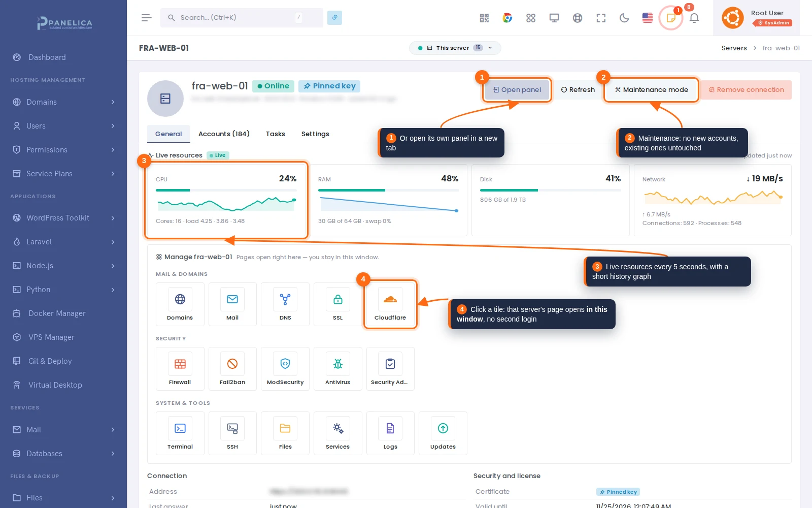812x508 pixels.
Task: Switch to the Accounts (184) tab
Action: [224, 134]
